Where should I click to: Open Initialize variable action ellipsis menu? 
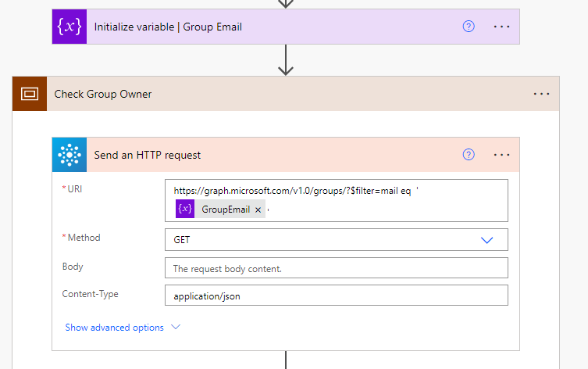point(501,27)
